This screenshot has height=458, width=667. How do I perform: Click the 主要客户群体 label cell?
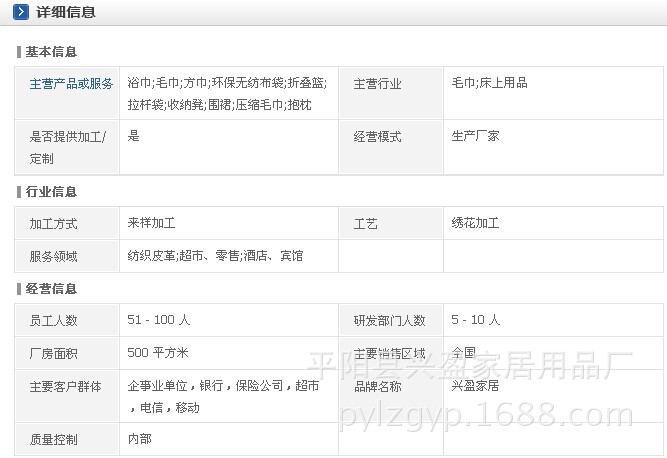65,386
